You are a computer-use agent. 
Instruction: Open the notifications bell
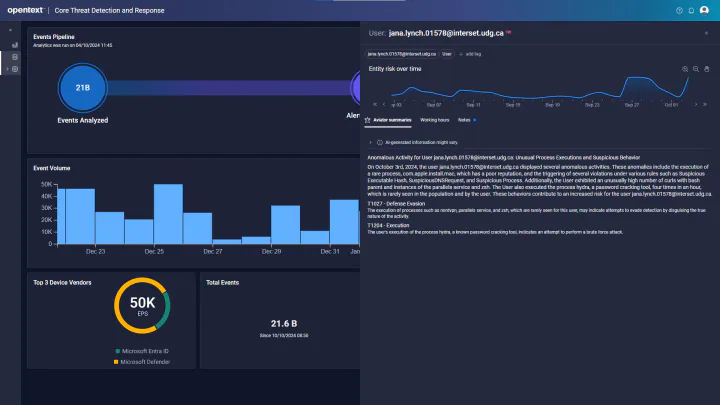(692, 10)
